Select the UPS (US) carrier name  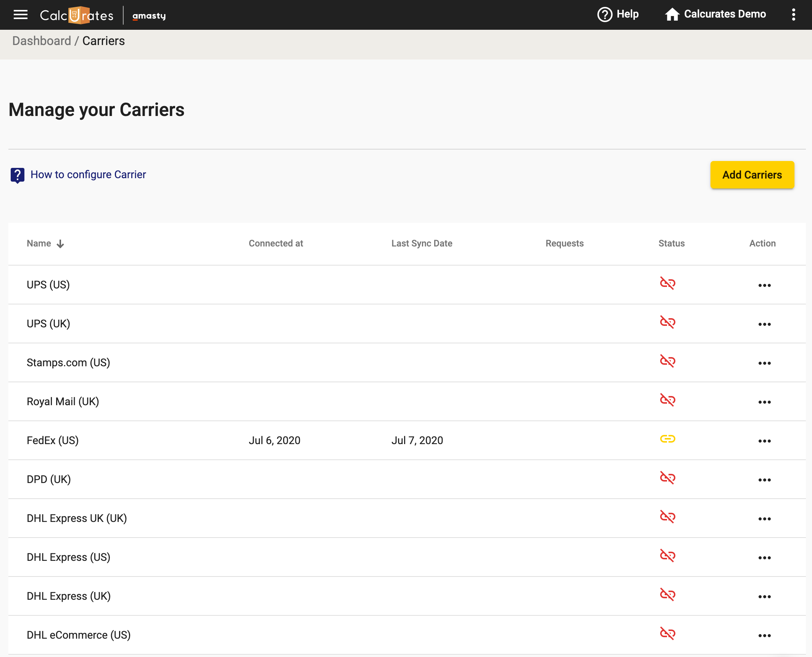pos(48,285)
